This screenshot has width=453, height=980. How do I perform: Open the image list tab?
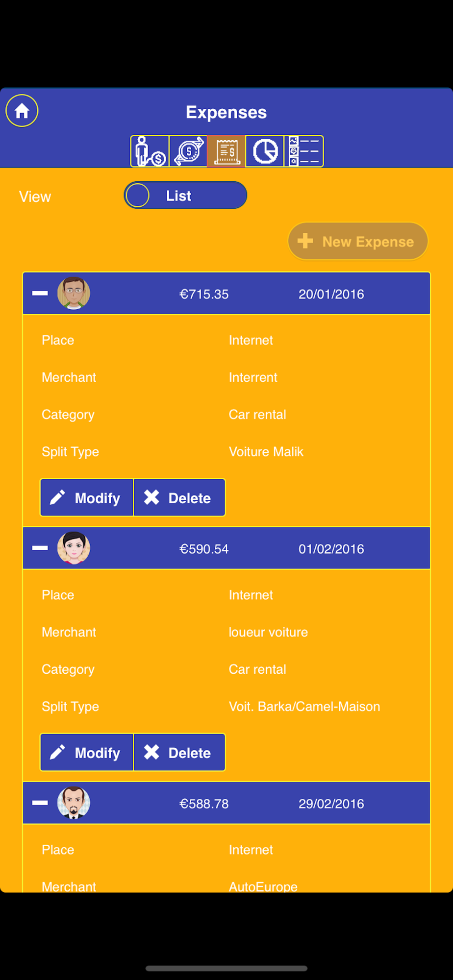(303, 151)
